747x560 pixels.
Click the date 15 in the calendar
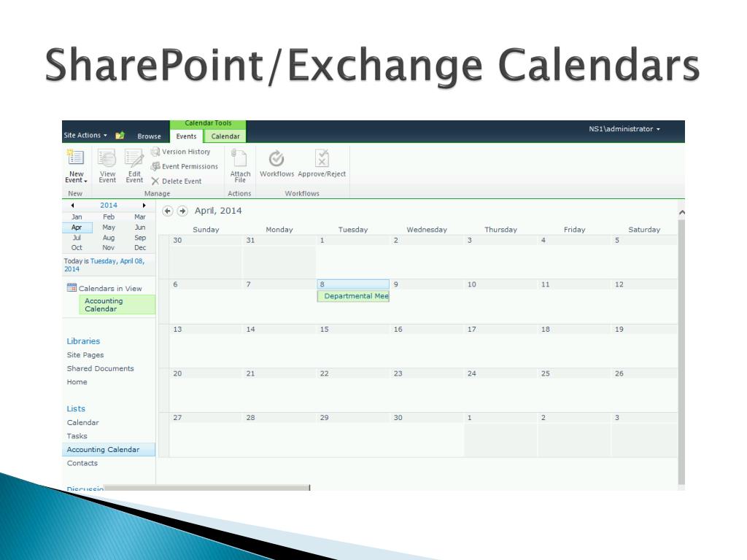(x=325, y=329)
